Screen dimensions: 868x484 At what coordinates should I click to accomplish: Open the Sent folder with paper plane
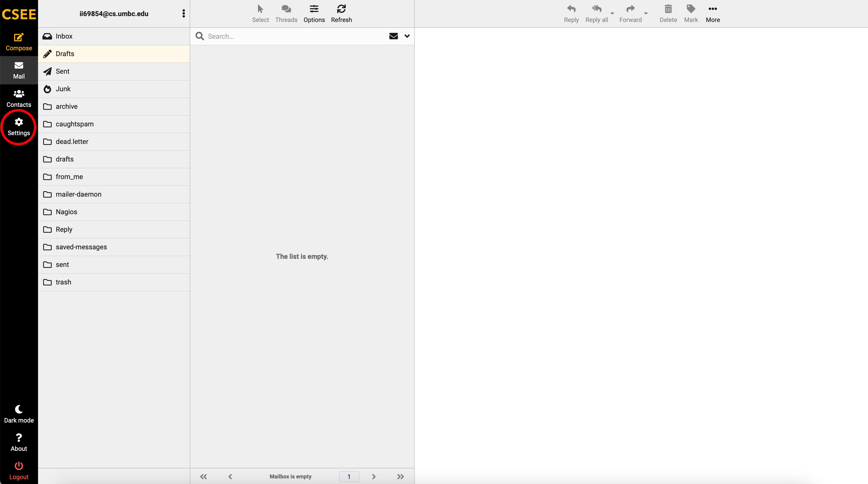[114, 71]
